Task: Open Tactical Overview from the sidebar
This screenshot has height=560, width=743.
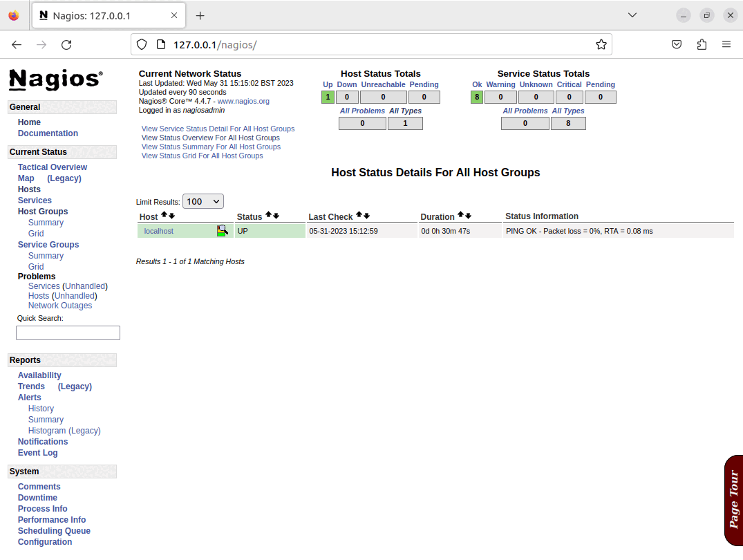Action: (52, 167)
